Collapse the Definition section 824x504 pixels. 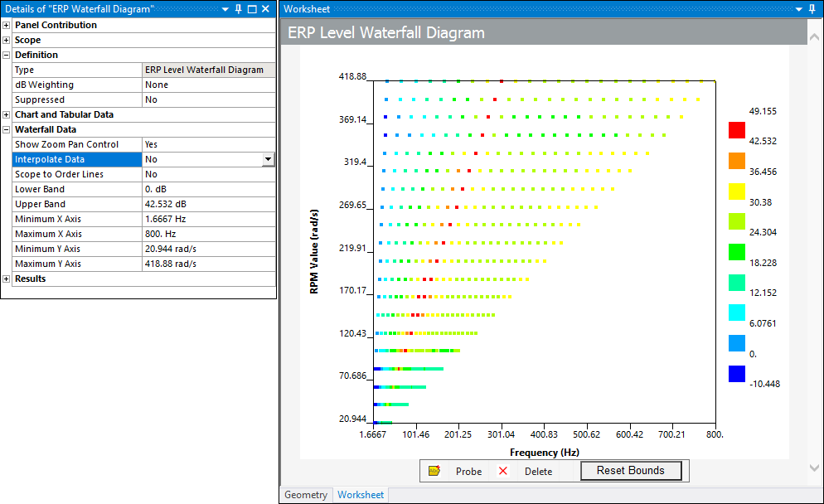coord(7,55)
